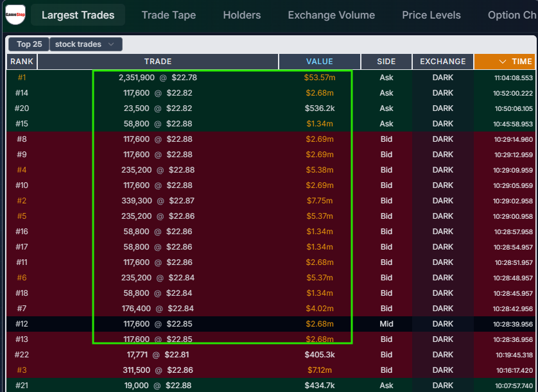Select rank #17 cell

click(22, 247)
